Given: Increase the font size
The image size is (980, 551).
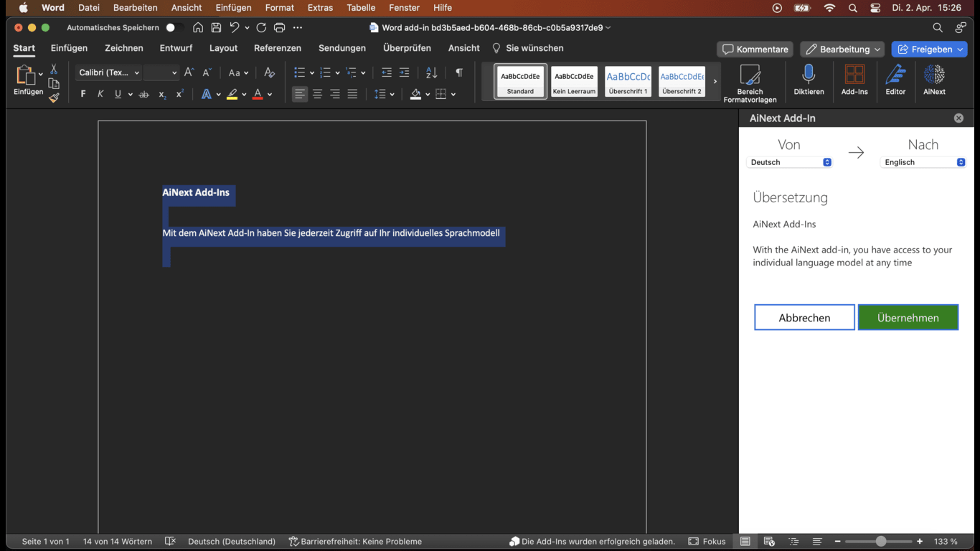Looking at the screenshot, I should (x=189, y=72).
